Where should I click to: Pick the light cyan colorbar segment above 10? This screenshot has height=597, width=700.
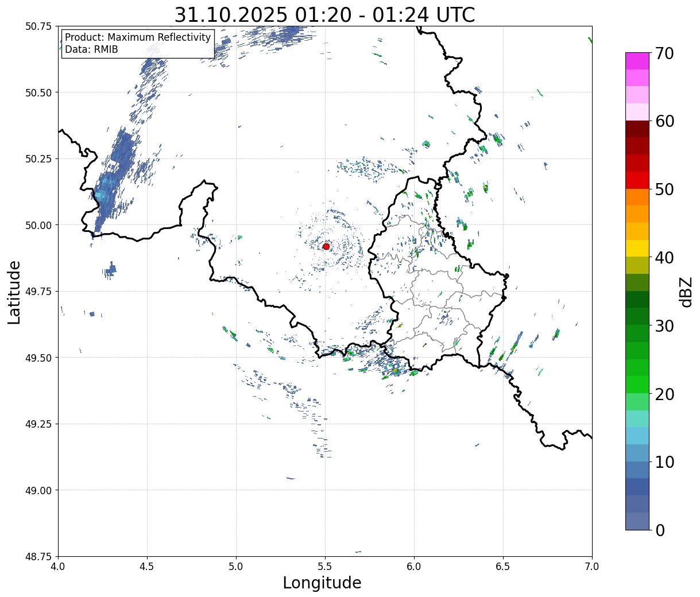coord(637,436)
